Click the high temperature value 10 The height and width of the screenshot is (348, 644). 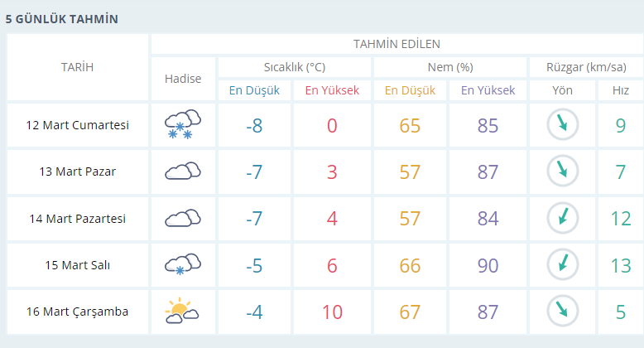(x=332, y=312)
